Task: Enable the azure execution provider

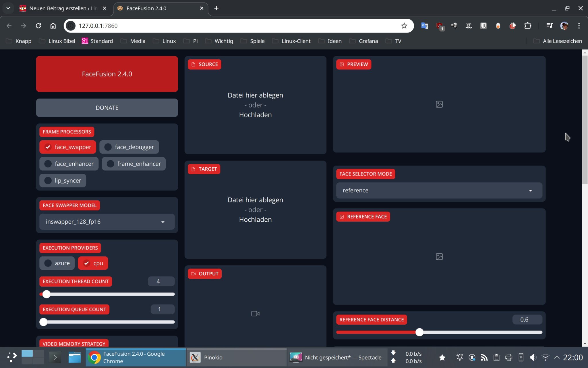Action: pos(57,263)
